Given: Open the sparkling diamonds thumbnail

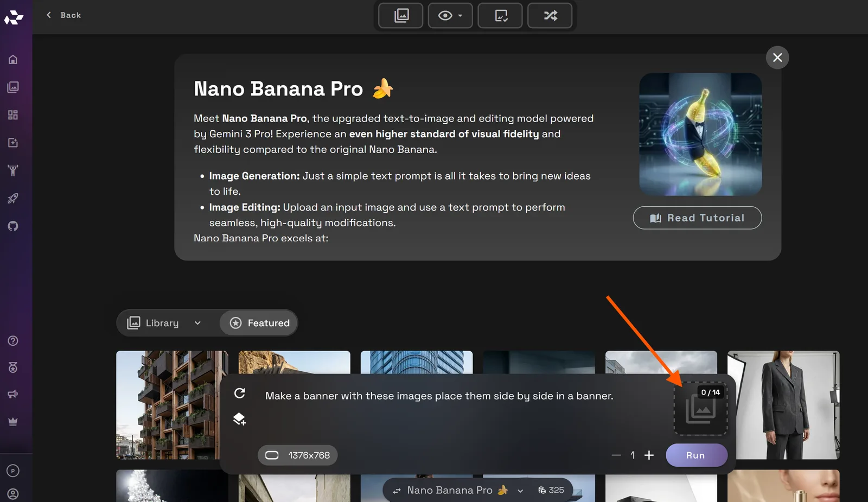Looking at the screenshot, I should [172, 486].
